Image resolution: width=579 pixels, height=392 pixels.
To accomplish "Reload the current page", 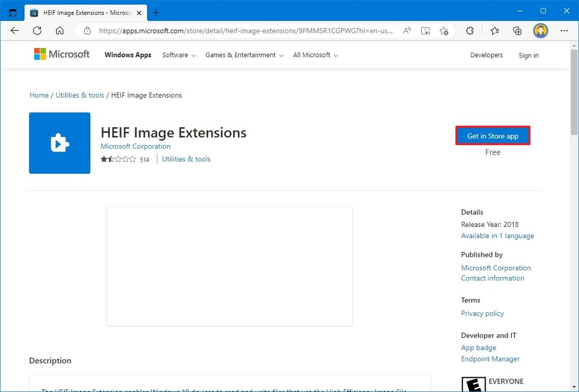I will pos(37,31).
